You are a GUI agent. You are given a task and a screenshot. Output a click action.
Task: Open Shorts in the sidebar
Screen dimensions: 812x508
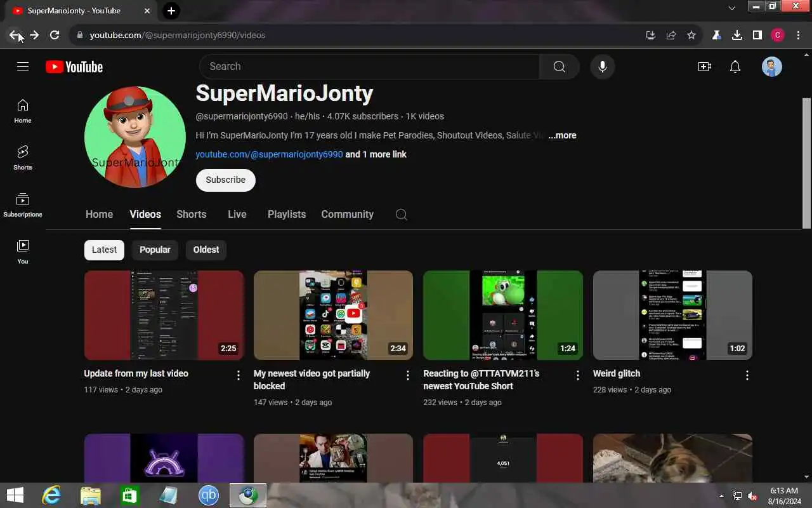tap(23, 157)
